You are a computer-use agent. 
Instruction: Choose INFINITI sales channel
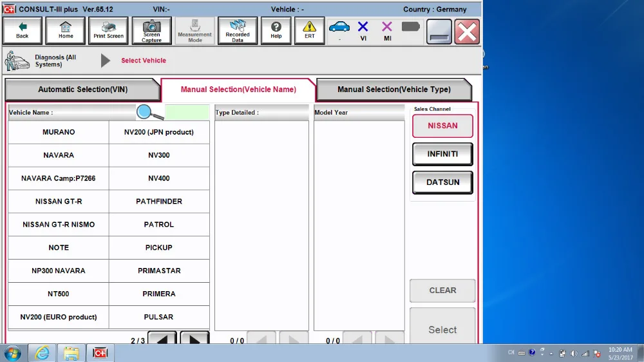[x=442, y=154]
